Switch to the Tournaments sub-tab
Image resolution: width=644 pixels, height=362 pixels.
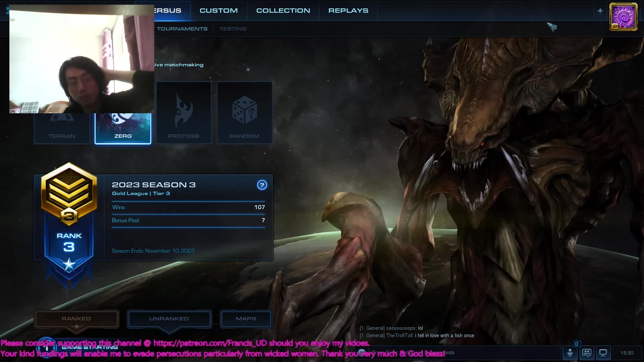(182, 29)
